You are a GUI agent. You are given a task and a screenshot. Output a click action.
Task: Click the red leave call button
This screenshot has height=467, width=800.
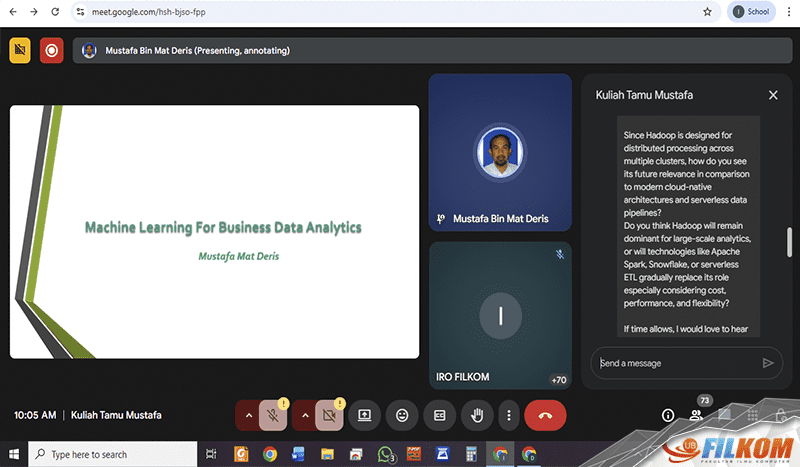(x=544, y=414)
